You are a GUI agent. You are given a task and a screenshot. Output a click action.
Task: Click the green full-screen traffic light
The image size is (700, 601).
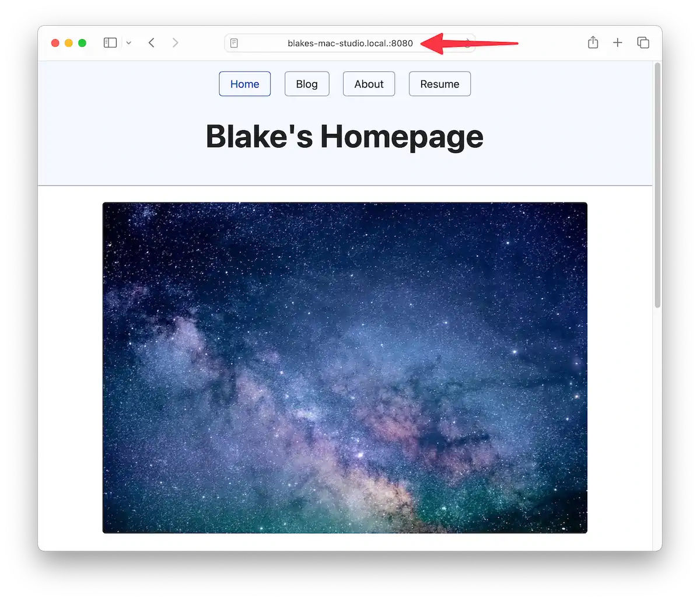tap(82, 43)
